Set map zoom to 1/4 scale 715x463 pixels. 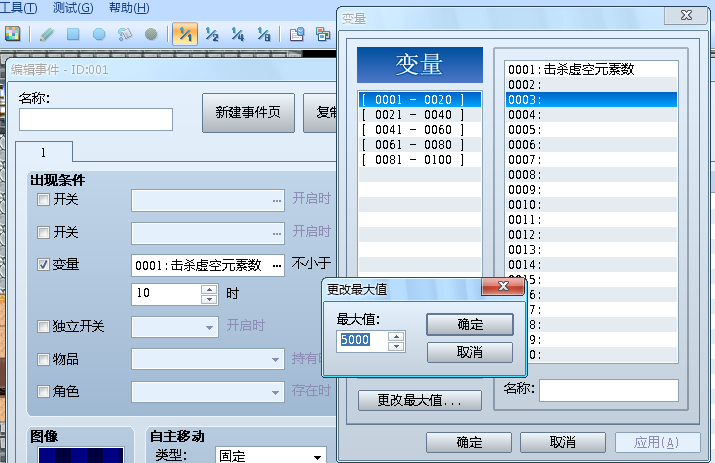coord(238,34)
